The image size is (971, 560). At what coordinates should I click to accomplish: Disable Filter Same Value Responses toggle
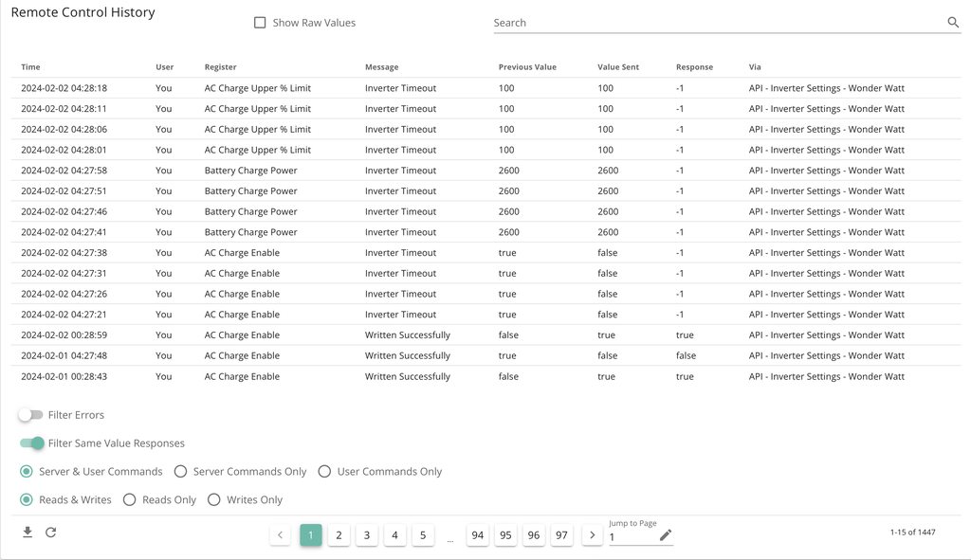pos(32,443)
